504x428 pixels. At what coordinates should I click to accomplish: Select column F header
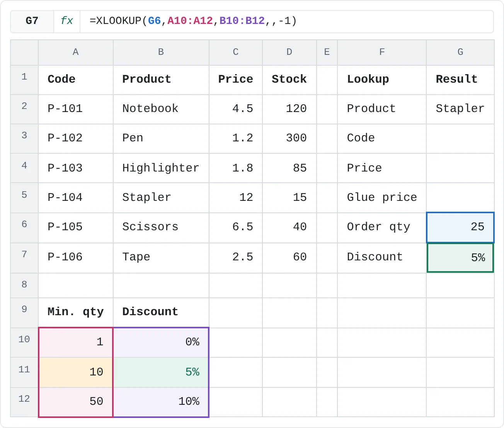coord(382,53)
